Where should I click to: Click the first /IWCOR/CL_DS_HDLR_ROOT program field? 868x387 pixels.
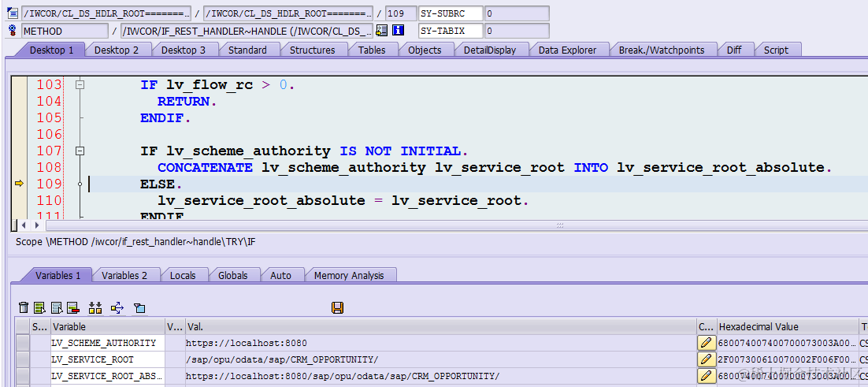pyautogui.click(x=106, y=13)
